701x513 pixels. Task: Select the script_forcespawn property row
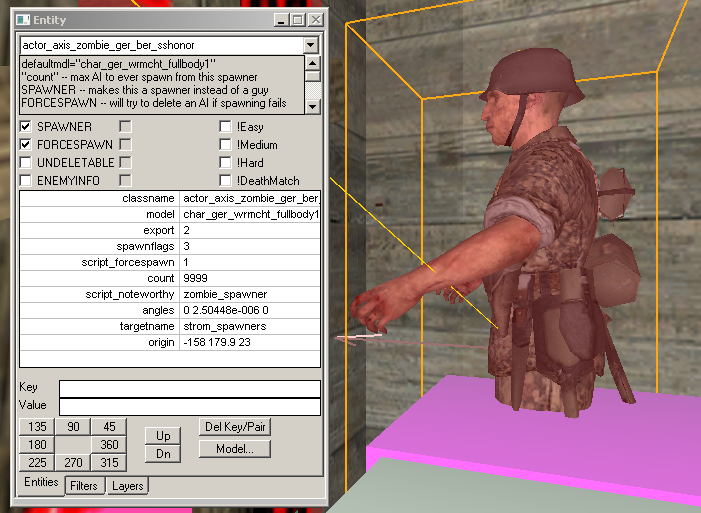(x=170, y=262)
